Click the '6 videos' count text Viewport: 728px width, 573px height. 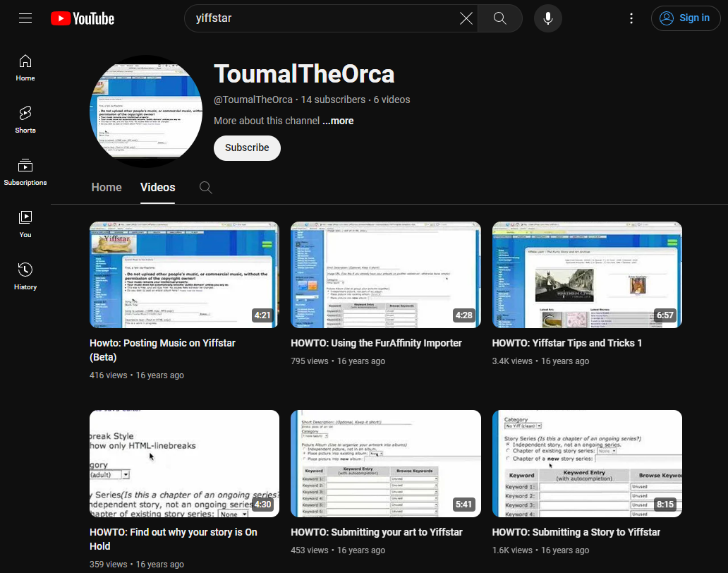392,99
